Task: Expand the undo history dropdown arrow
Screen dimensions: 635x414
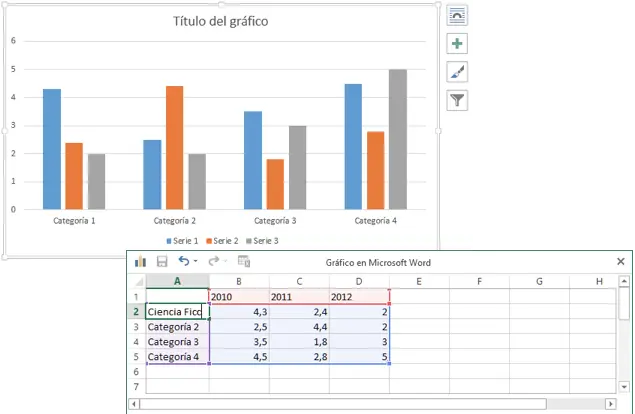Action: click(x=196, y=261)
